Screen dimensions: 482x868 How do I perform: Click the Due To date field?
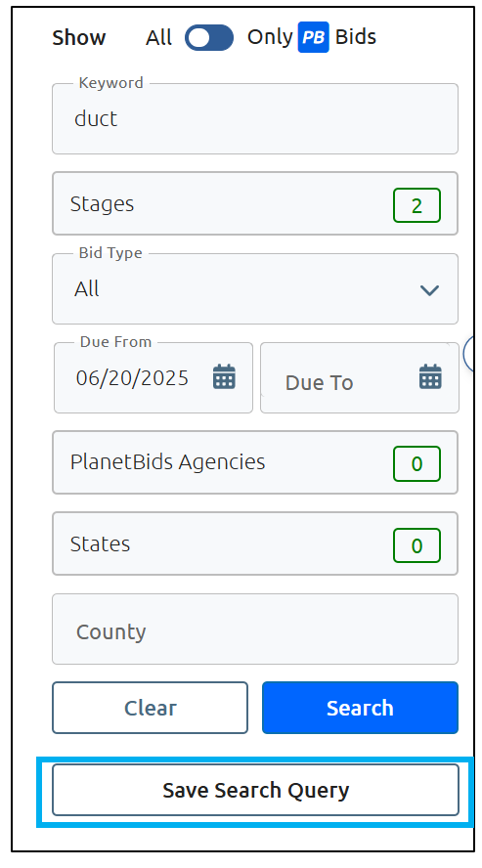pyautogui.click(x=360, y=377)
